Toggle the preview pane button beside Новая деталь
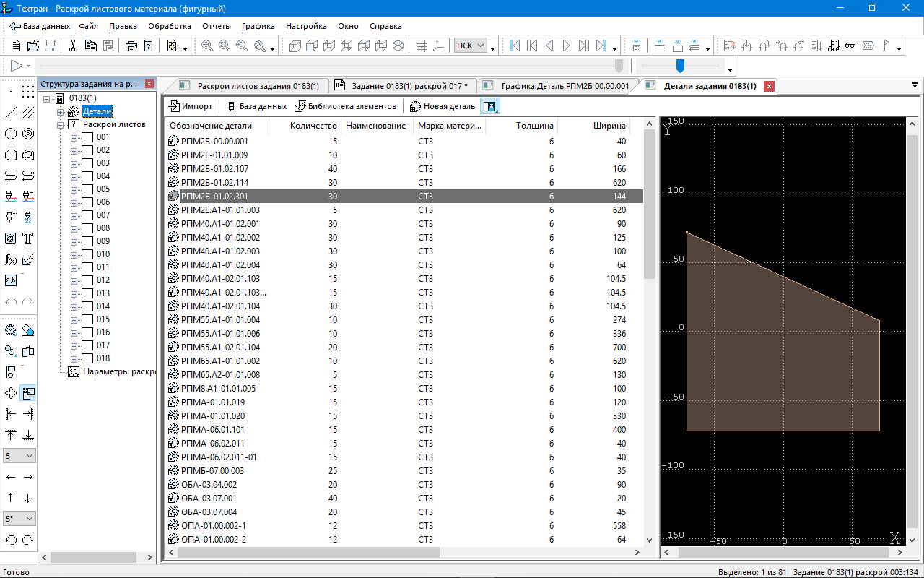The height and width of the screenshot is (578, 924). [490, 106]
